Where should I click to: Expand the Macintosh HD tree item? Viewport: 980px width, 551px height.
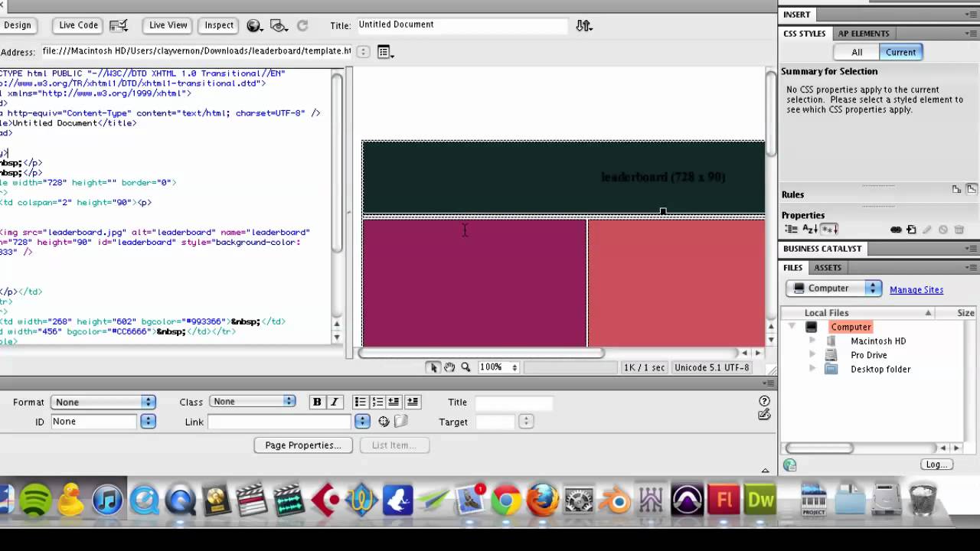click(812, 341)
